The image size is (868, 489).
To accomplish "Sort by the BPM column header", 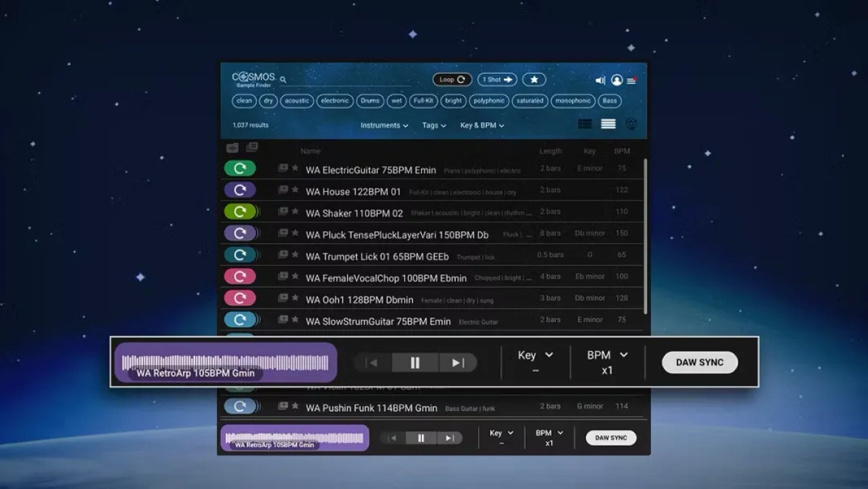I will pos(622,151).
